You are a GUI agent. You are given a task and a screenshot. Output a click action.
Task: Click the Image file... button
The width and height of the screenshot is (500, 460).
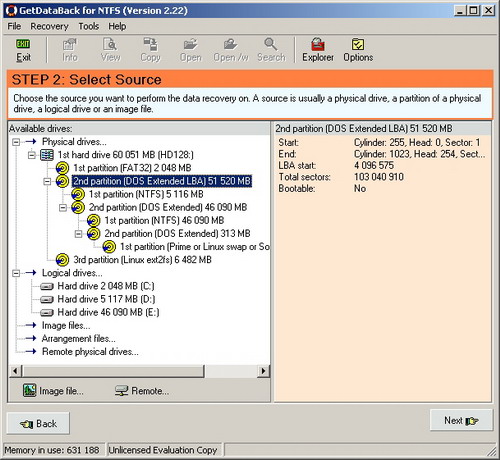click(x=53, y=391)
